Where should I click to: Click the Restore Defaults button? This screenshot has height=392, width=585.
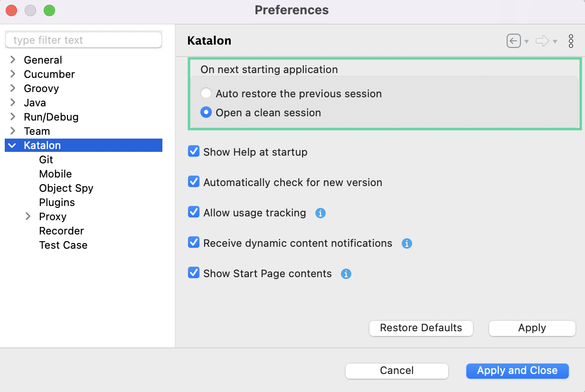[421, 328]
